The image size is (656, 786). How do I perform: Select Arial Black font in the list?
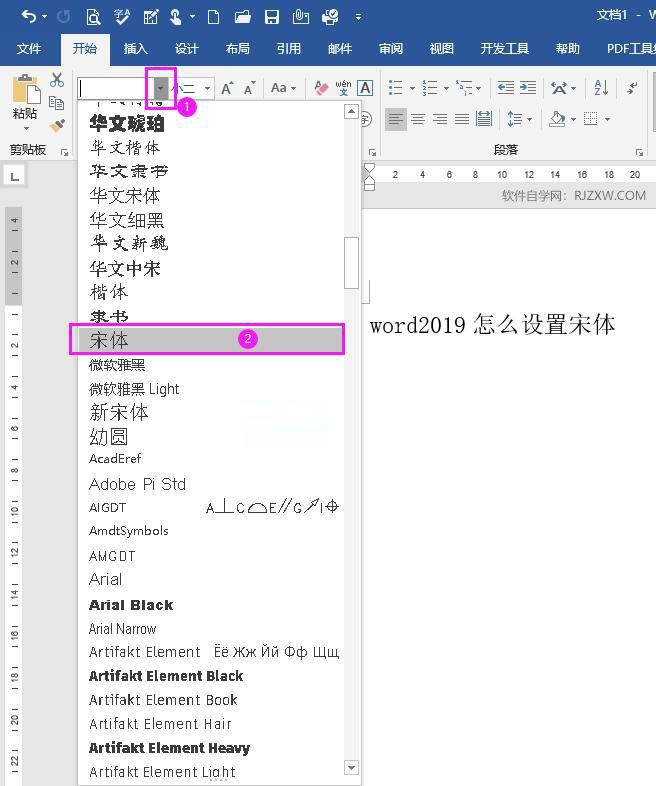(x=211, y=605)
